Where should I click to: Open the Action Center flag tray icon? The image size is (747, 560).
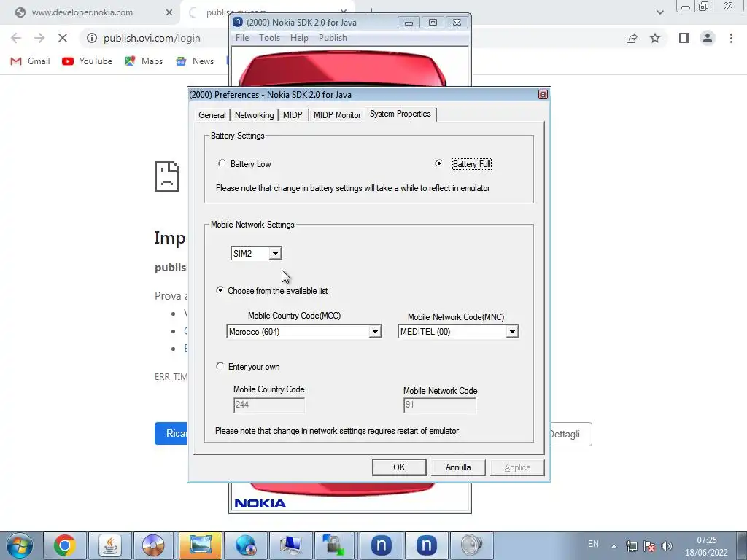click(x=649, y=546)
